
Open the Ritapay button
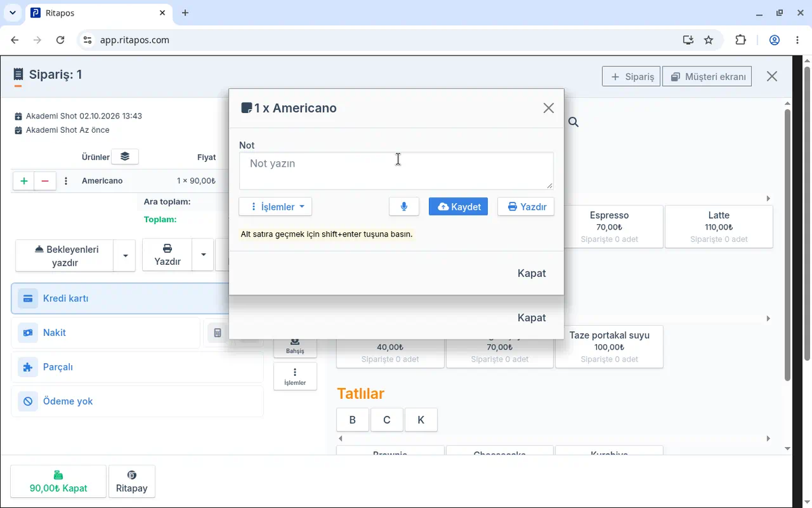click(132, 482)
